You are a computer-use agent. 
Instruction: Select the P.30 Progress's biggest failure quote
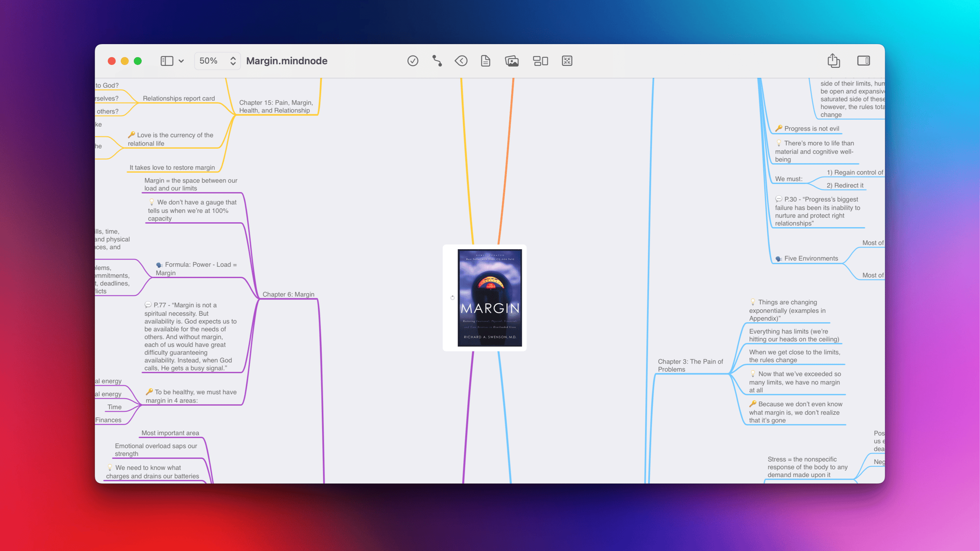tap(817, 211)
